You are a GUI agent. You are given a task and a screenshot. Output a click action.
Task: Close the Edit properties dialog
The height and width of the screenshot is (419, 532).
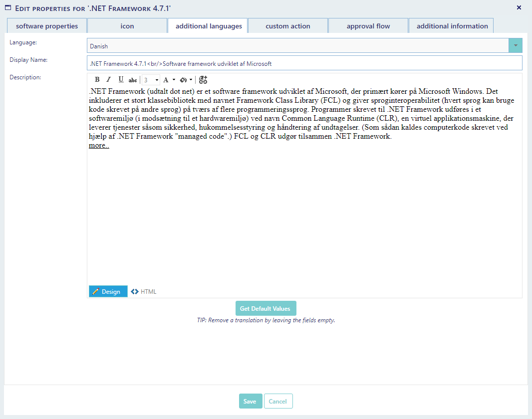point(519,7)
